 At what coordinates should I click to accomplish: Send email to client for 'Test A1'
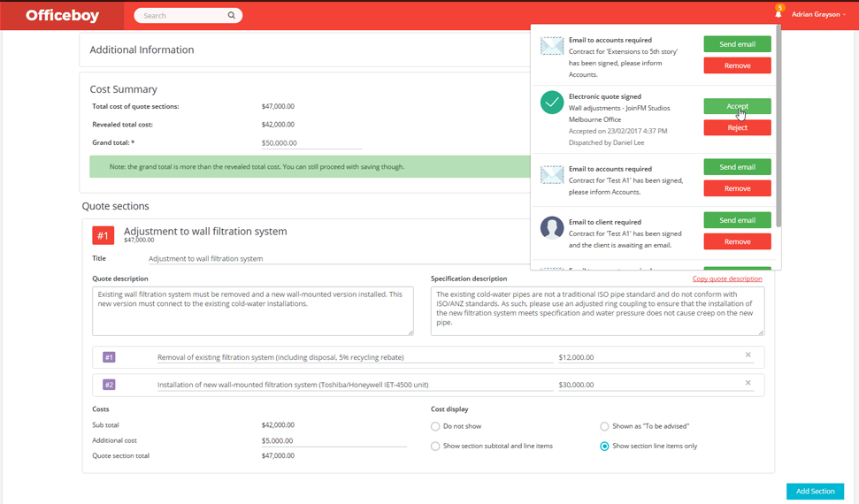point(737,219)
